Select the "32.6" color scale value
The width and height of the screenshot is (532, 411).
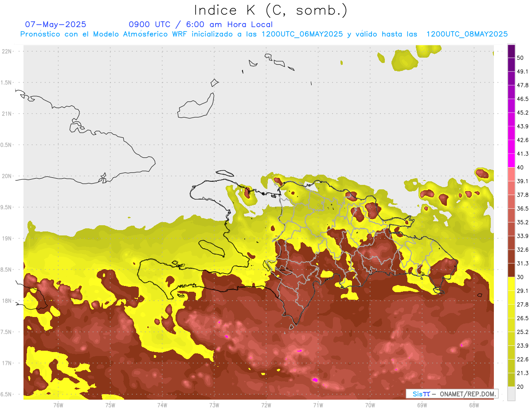pyautogui.click(x=523, y=250)
